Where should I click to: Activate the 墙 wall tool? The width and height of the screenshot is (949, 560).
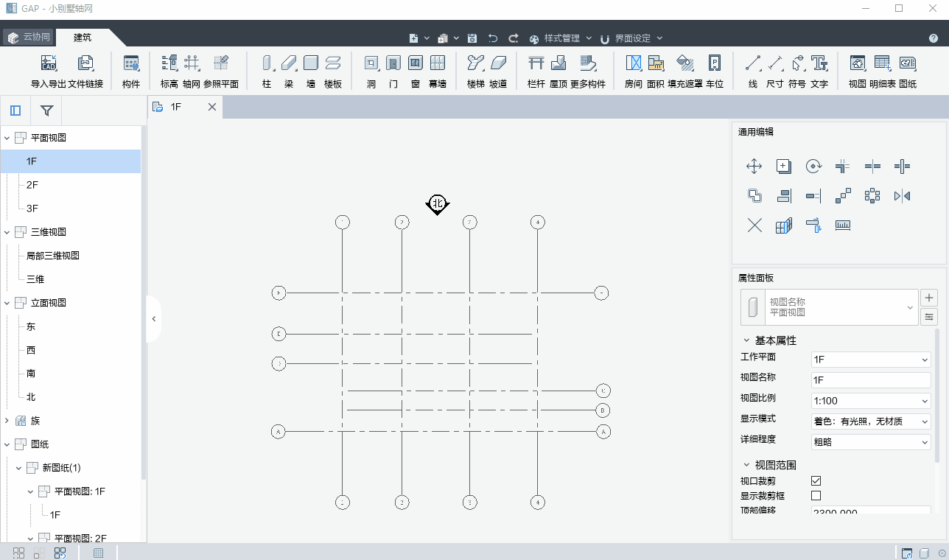311,71
